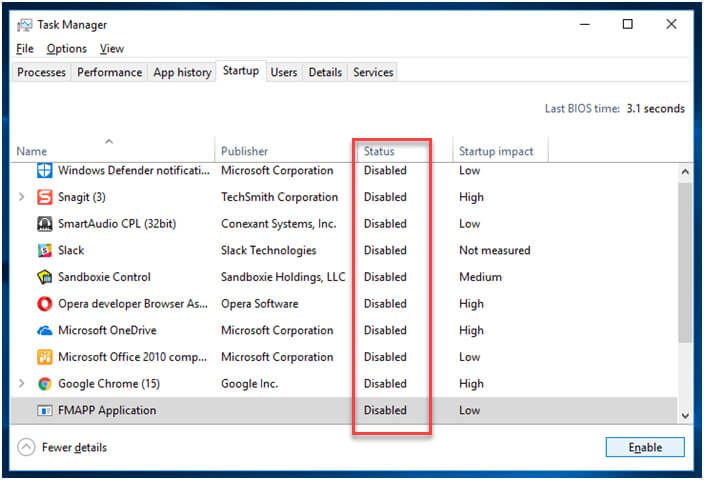
Task: Click the SmartAudio CPL headphone icon
Action: pyautogui.click(x=44, y=224)
